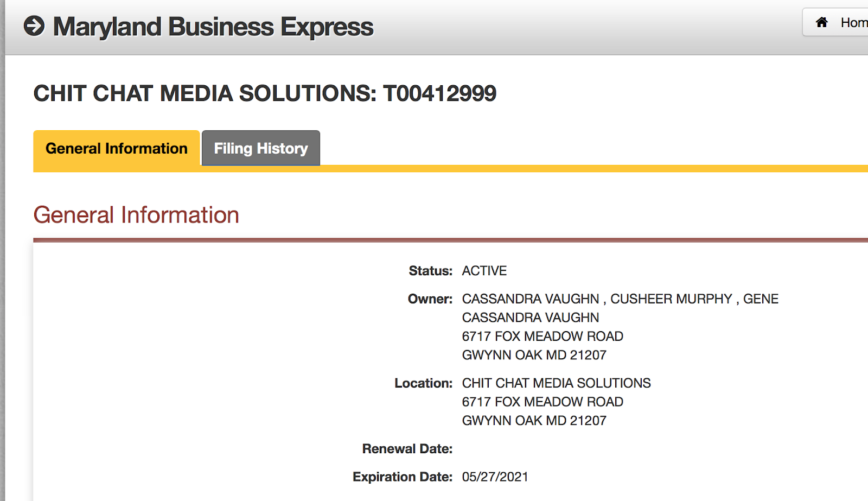Click the owner names line starting CASSANDRA VAUGHN
This screenshot has height=501, width=868.
pyautogui.click(x=620, y=299)
